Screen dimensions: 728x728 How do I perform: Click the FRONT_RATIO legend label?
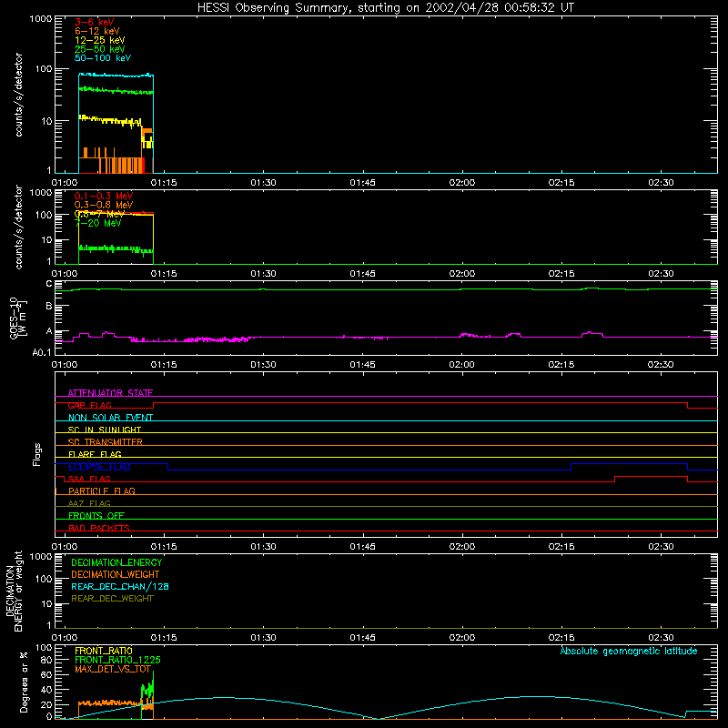(104, 651)
